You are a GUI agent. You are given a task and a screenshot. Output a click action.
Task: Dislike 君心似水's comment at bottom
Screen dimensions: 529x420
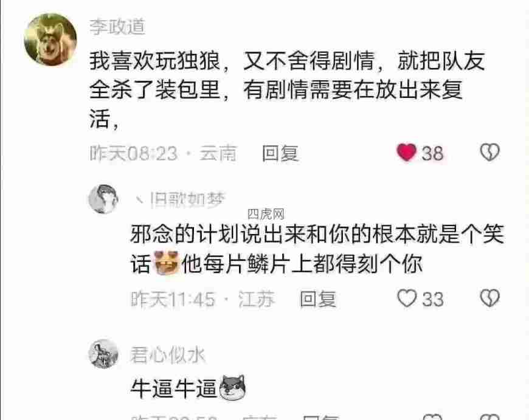click(490, 417)
